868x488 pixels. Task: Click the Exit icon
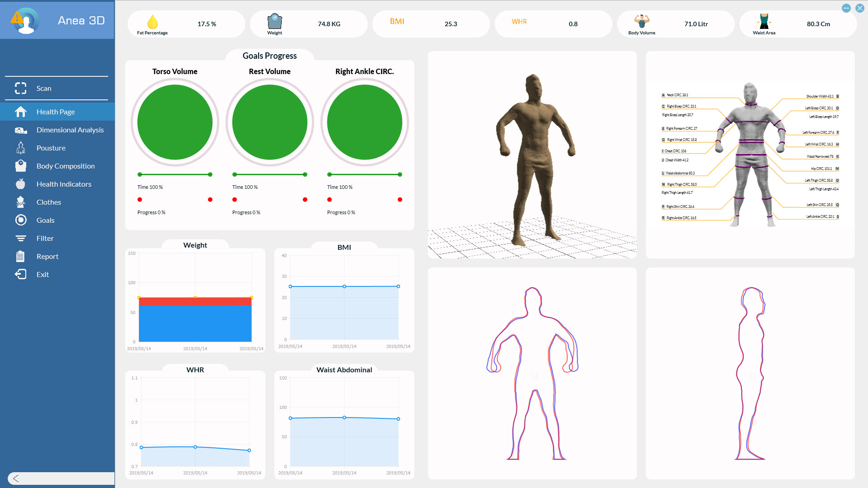pyautogui.click(x=20, y=274)
